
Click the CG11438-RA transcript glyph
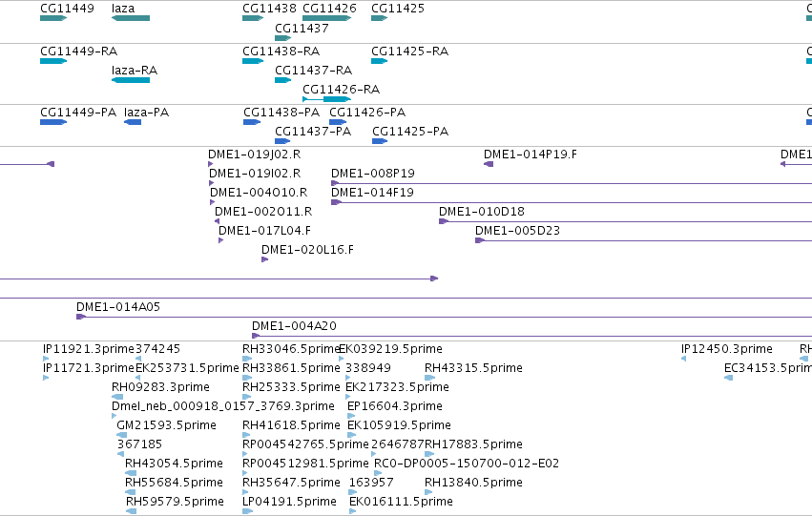(x=253, y=61)
